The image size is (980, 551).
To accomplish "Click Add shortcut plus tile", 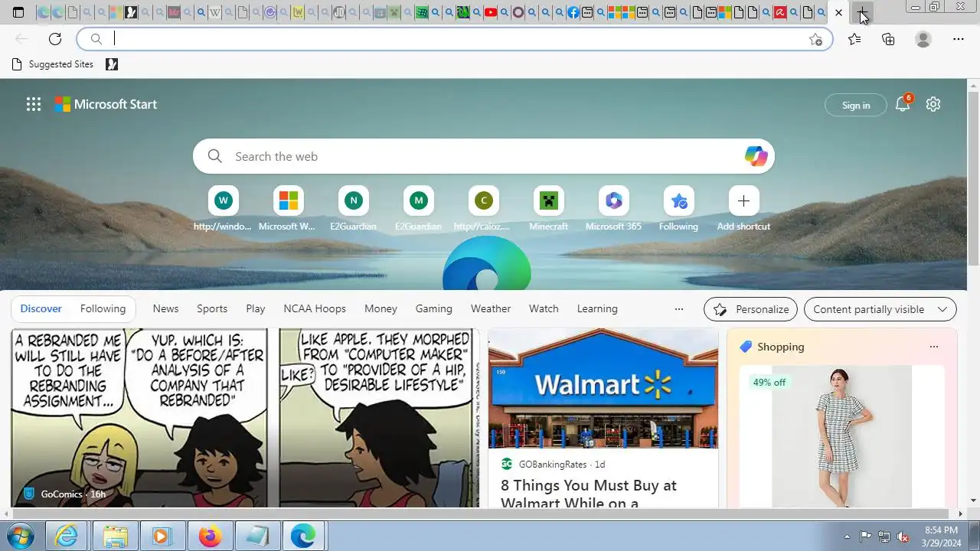I will pos(743,208).
